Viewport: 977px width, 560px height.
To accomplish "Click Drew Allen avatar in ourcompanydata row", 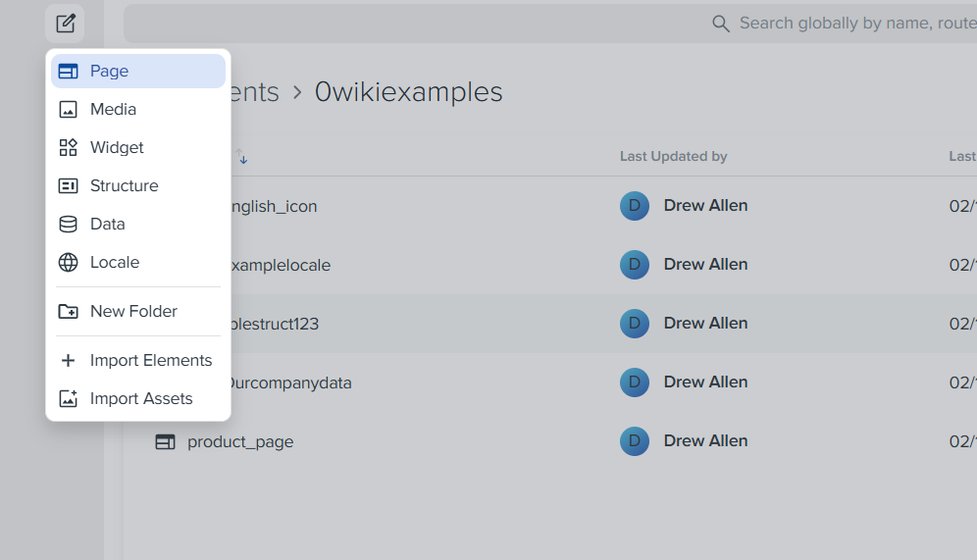I will coord(635,382).
